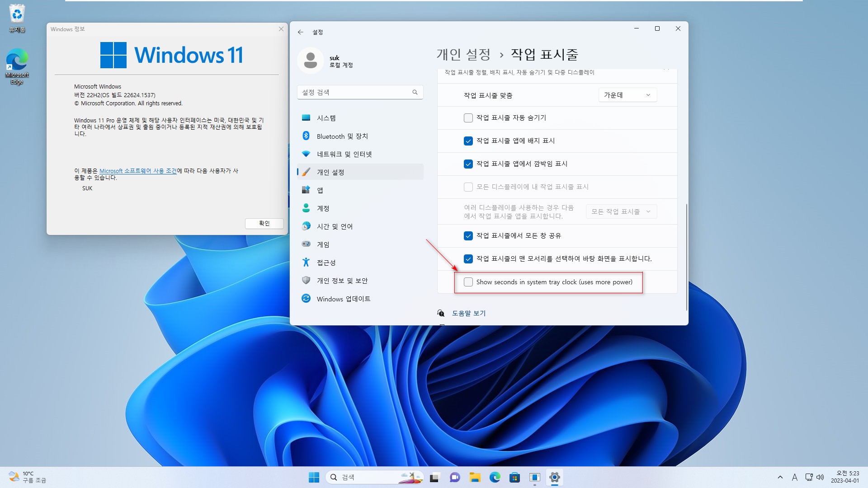This screenshot has width=868, height=488.
Task: Click the magnifier in settings search box
Action: coord(415,92)
